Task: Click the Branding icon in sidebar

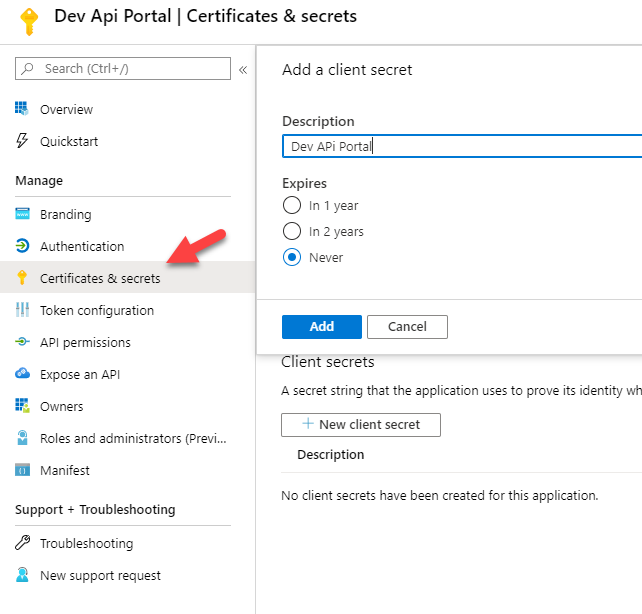Action: (x=22, y=214)
